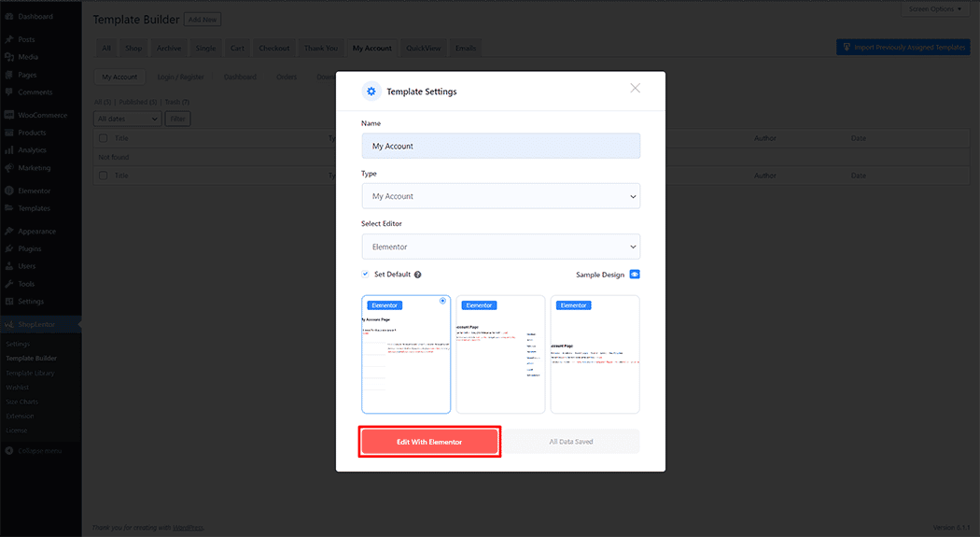Toggle the Sample Design eye icon
The image size is (980, 537).
point(635,275)
